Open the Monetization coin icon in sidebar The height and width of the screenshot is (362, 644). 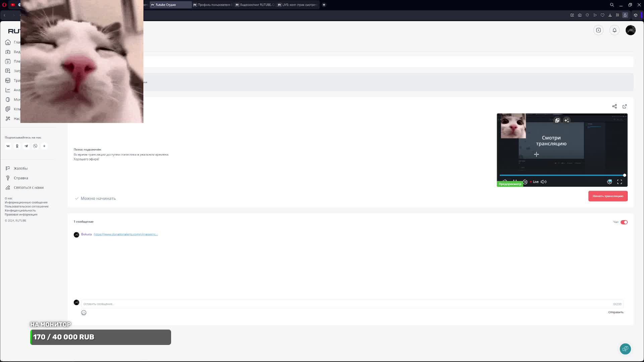[8, 100]
